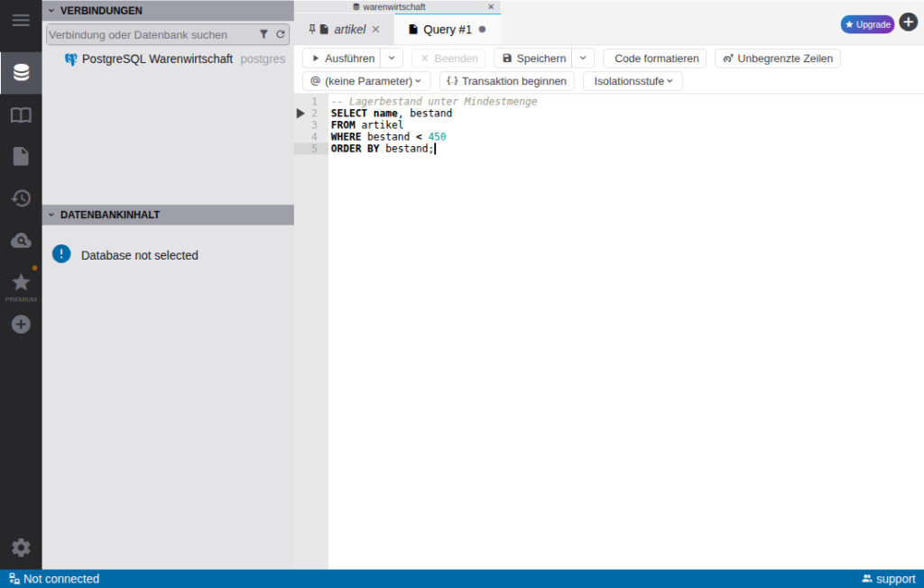This screenshot has width=924, height=588.
Task: Select the database connections sidebar icon
Action: pyautogui.click(x=22, y=72)
